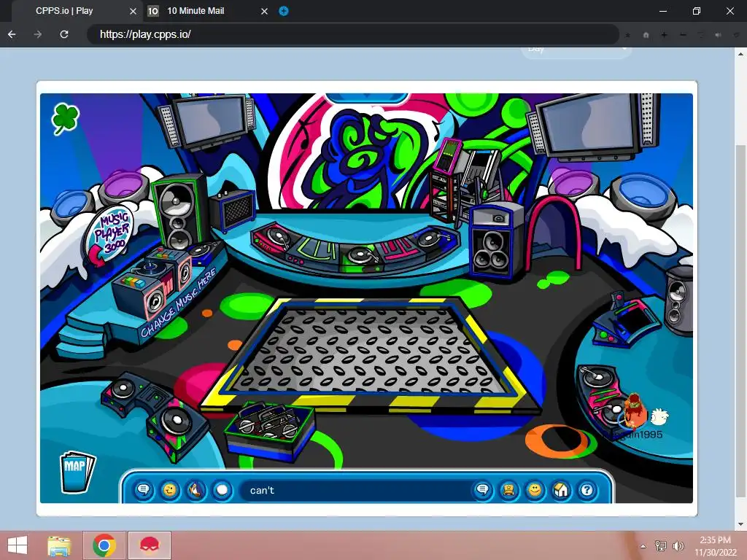747x560 pixels.
Task: Show hidden system tray icons
Action: [643, 546]
